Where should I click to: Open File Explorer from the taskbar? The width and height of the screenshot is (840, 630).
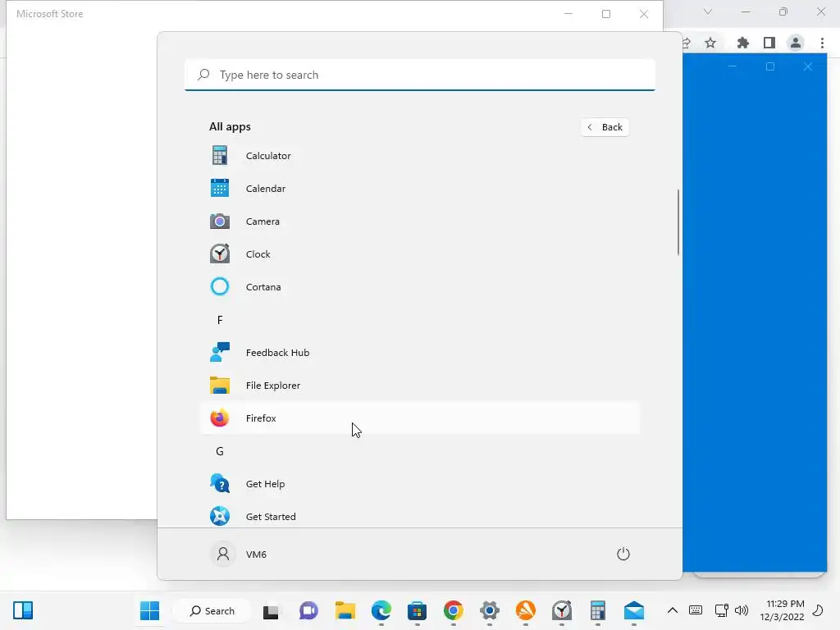(x=345, y=610)
